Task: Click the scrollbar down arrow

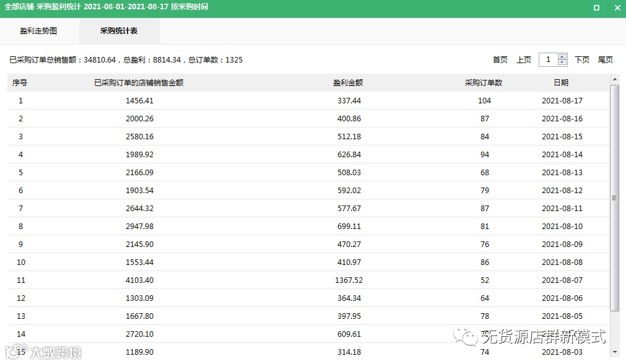Action: click(x=615, y=352)
